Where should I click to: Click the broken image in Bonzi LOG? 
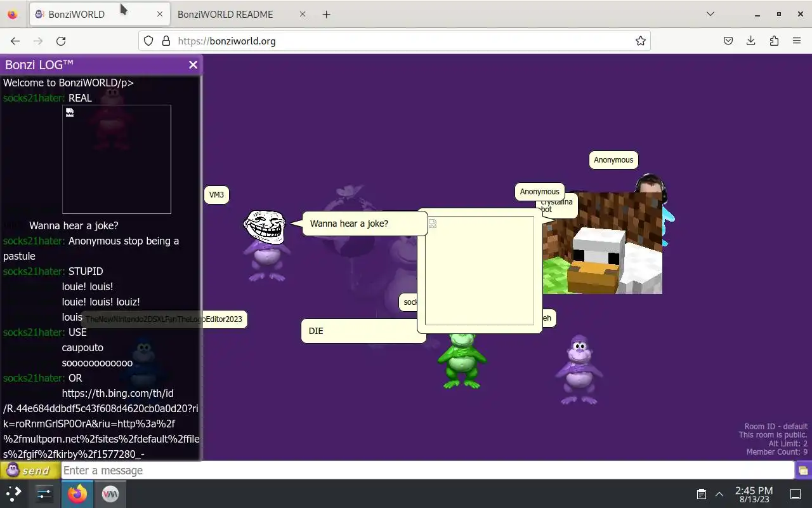coord(117,159)
